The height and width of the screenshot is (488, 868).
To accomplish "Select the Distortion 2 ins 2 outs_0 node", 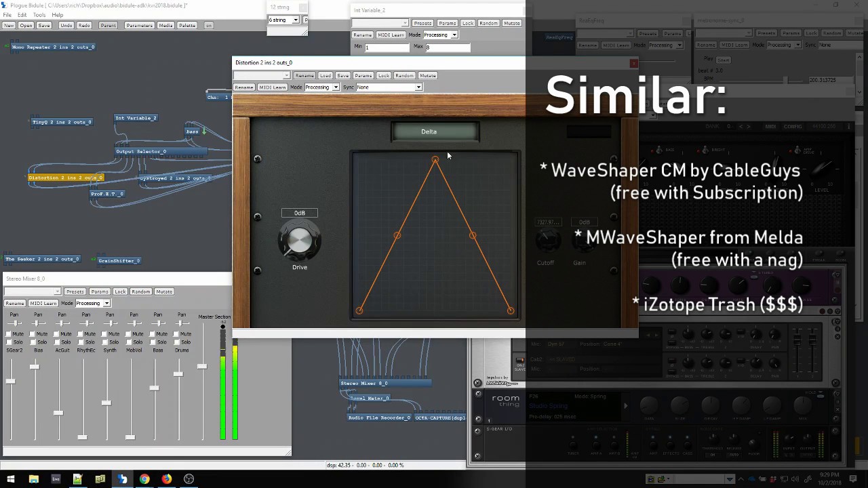I will [66, 178].
